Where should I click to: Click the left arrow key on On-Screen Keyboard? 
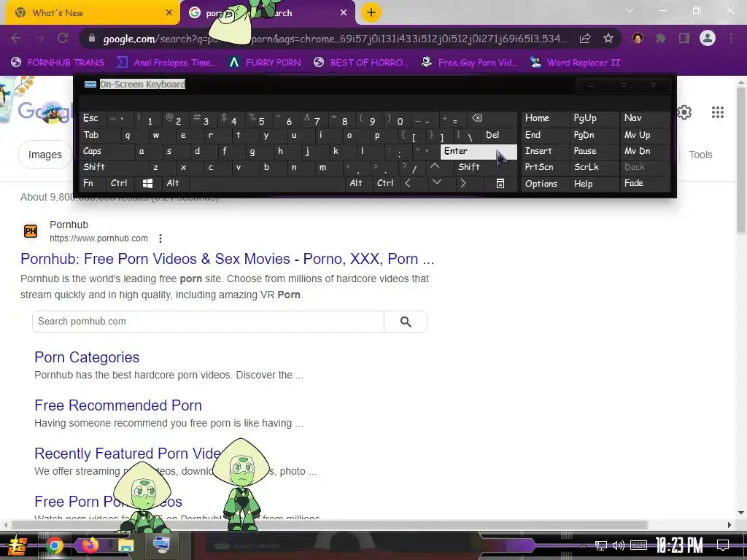[x=408, y=183]
